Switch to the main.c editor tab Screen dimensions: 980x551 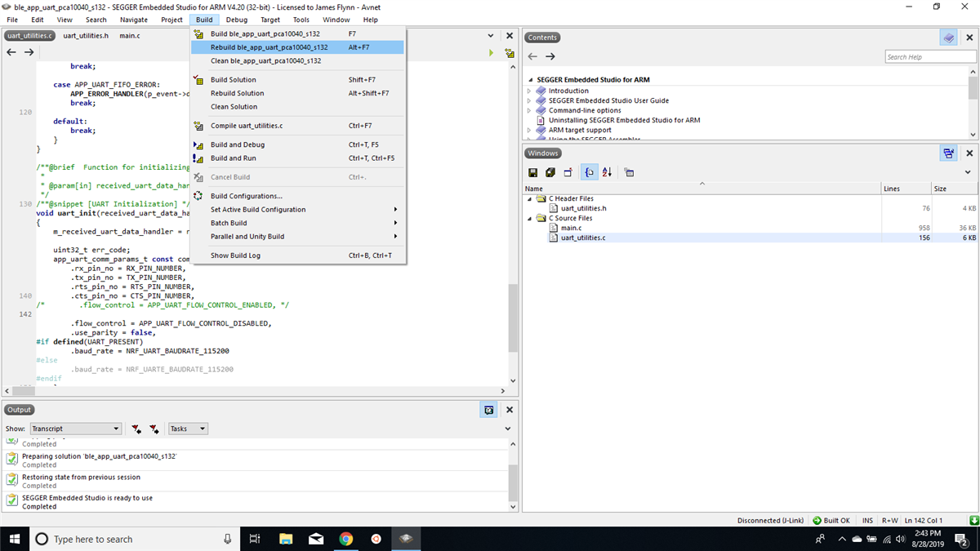pyautogui.click(x=129, y=36)
